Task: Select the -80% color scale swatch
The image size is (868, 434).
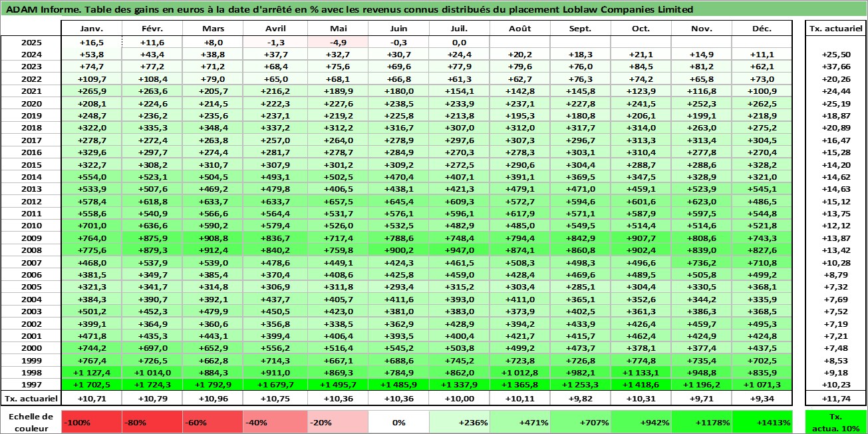Action: (x=152, y=421)
